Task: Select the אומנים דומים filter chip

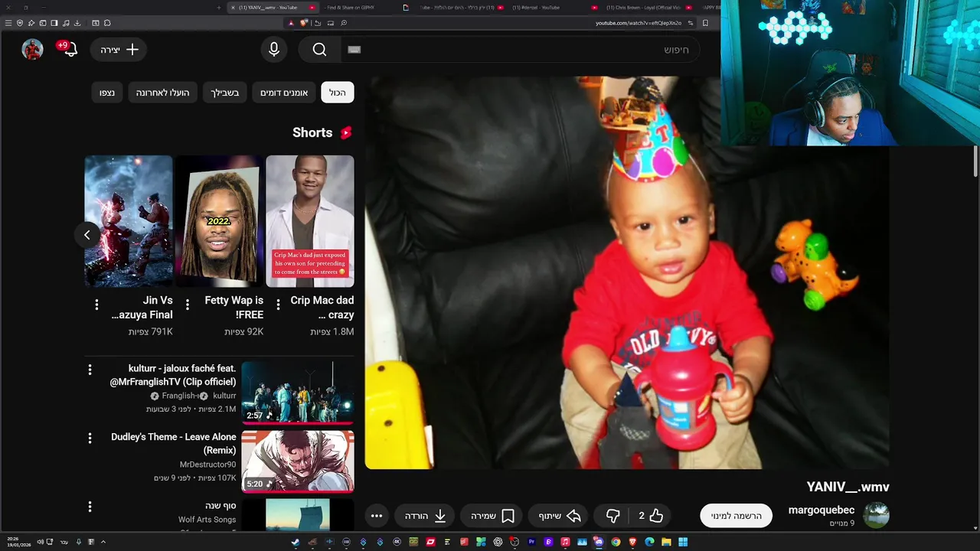Action: 284,93
